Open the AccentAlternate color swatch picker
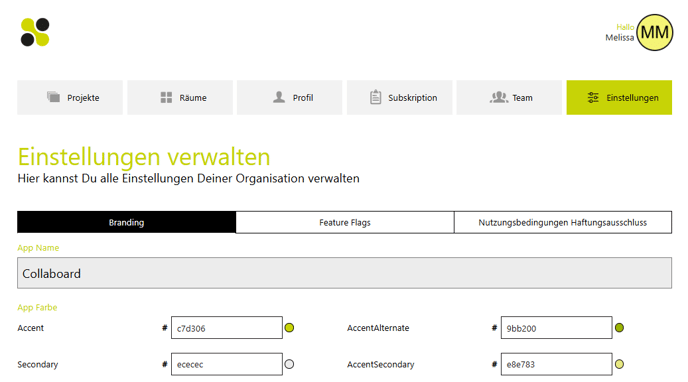688x382 pixels. (620, 328)
